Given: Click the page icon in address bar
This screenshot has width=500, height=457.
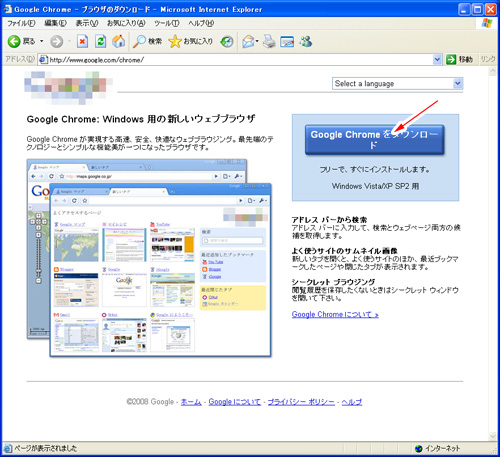Looking at the screenshot, I should pyautogui.click(x=43, y=60).
